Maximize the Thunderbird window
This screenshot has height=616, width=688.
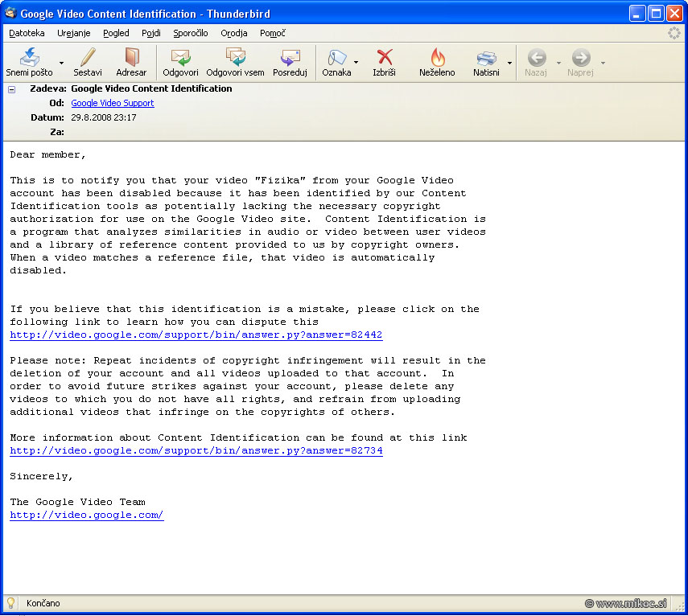tap(656, 14)
